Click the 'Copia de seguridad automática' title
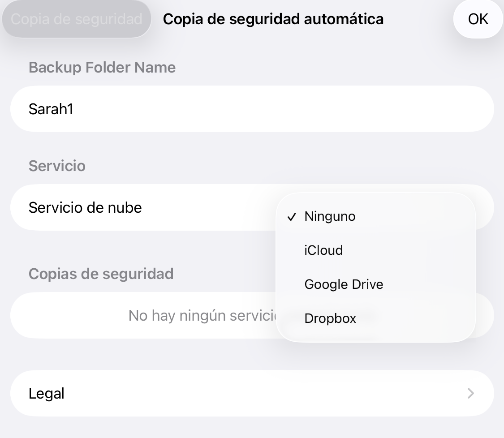The height and width of the screenshot is (438, 504). (x=273, y=19)
